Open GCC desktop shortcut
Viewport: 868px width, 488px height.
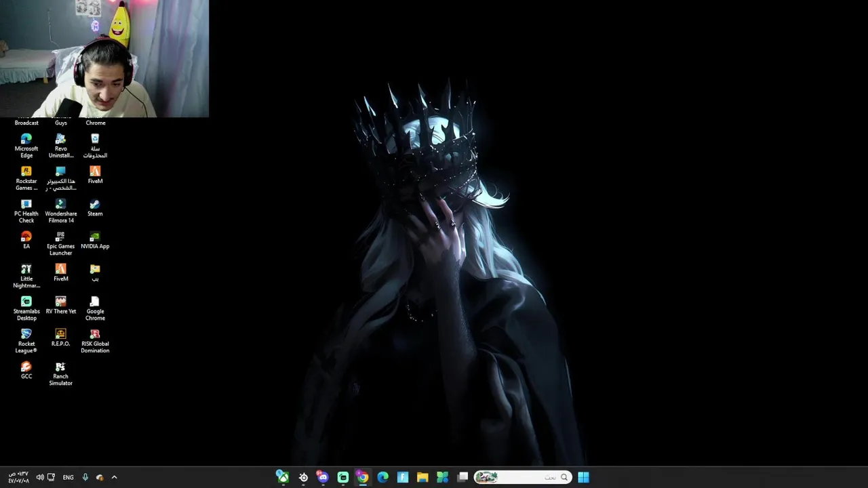pyautogui.click(x=26, y=371)
